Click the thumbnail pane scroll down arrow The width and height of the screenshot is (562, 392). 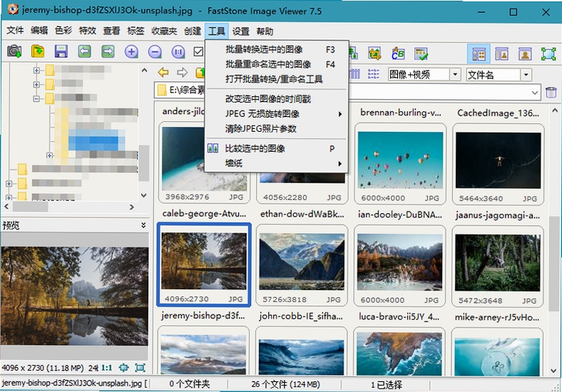pos(554,371)
